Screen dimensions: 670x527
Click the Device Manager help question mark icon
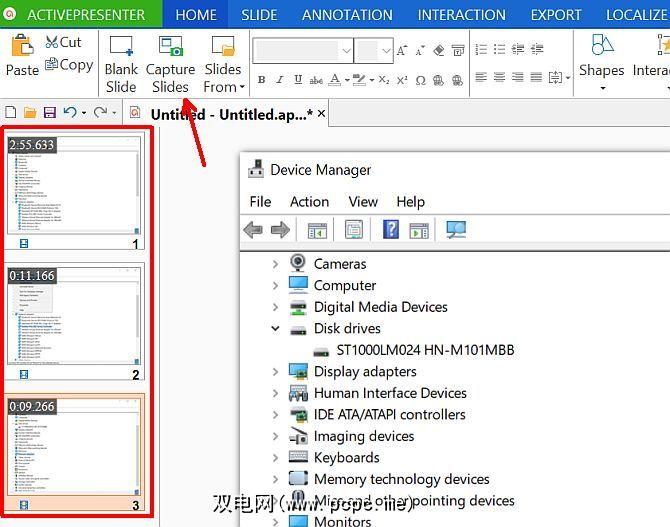coord(391,230)
